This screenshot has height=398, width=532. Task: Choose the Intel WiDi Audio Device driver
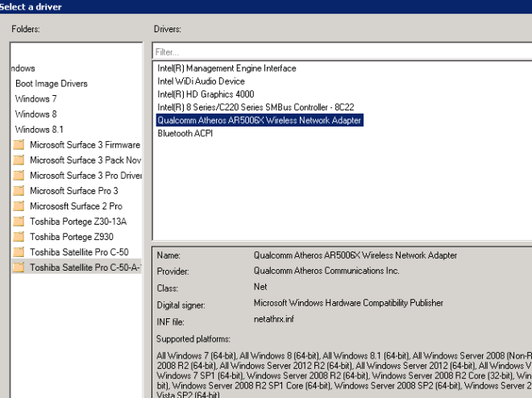[x=201, y=81]
